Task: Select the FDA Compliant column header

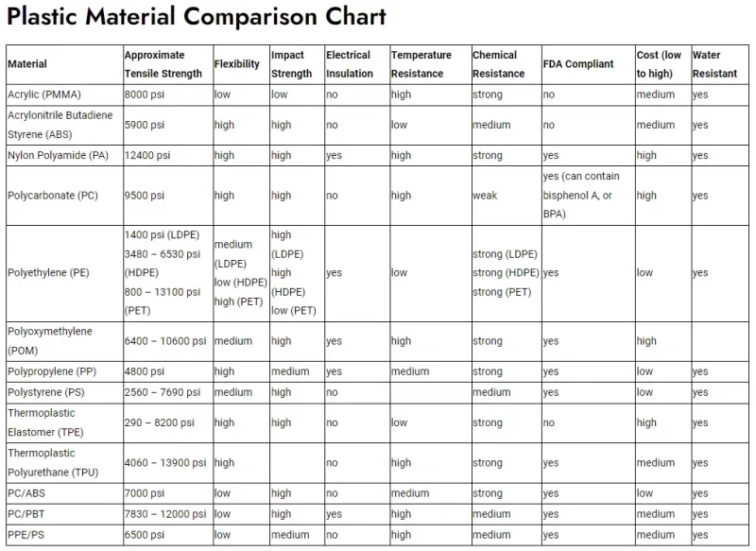Action: (x=578, y=64)
